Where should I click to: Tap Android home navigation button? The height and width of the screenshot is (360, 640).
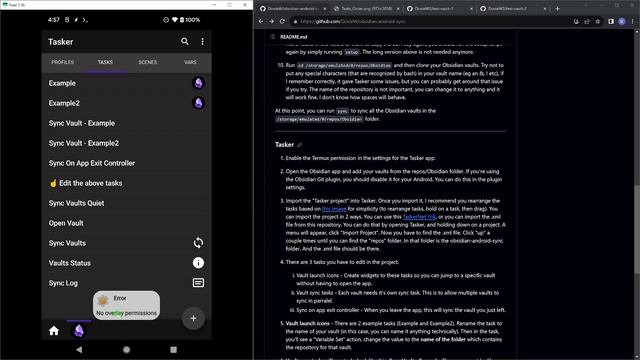pyautogui.click(x=127, y=349)
